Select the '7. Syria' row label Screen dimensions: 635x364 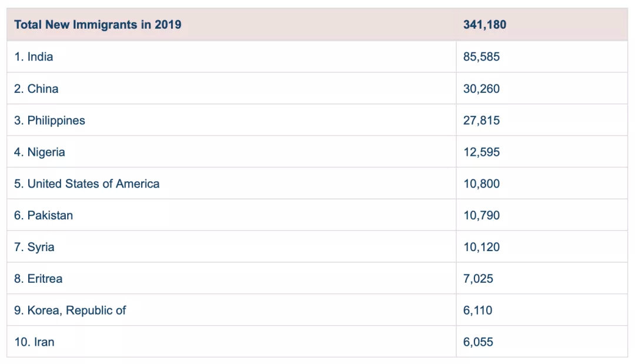(34, 248)
